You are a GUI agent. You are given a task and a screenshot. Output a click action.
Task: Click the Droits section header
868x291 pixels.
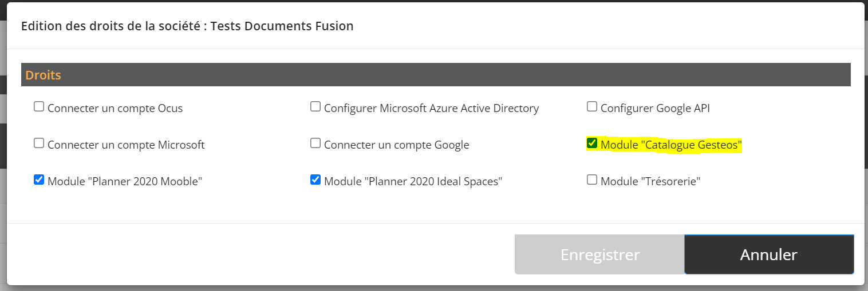[44, 75]
